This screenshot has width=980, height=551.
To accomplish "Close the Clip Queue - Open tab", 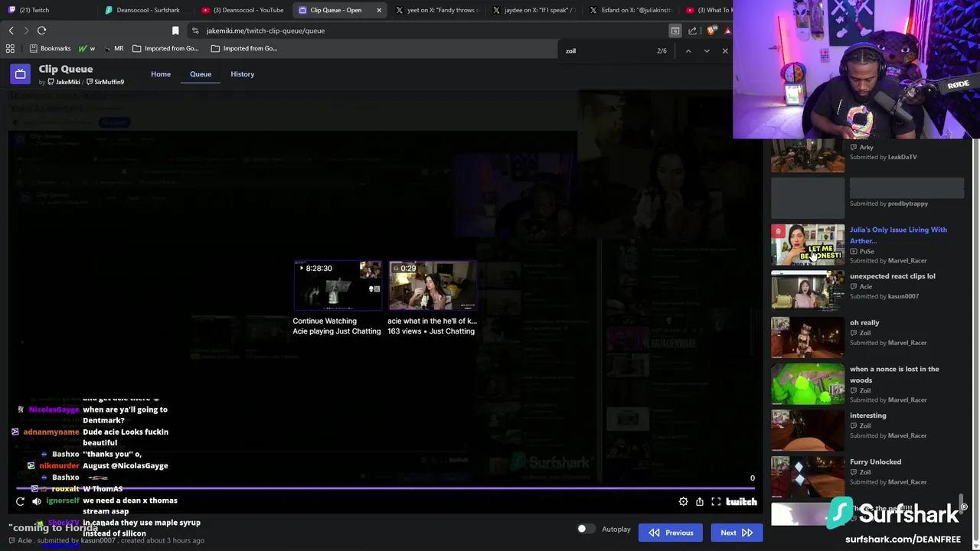I will coord(379,10).
